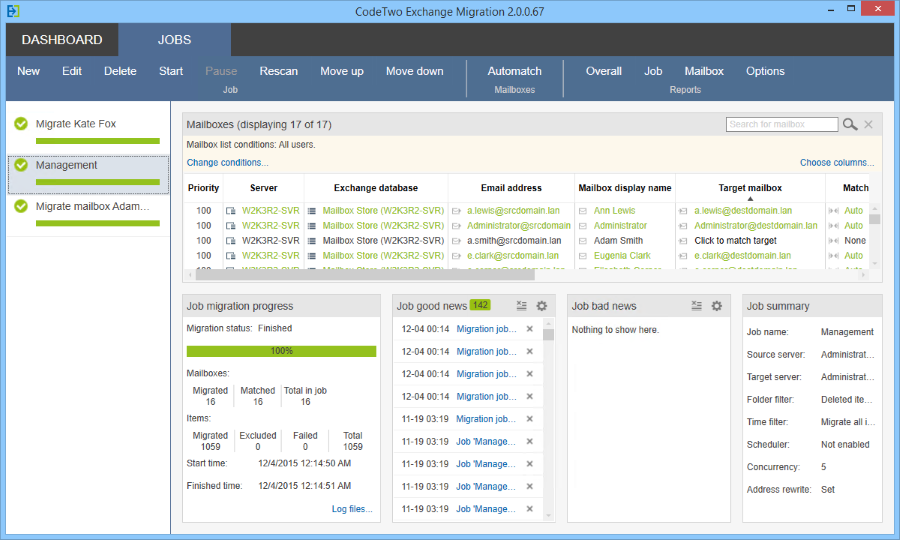
Task: Click Edit in the job toolbar
Action: click(x=72, y=71)
